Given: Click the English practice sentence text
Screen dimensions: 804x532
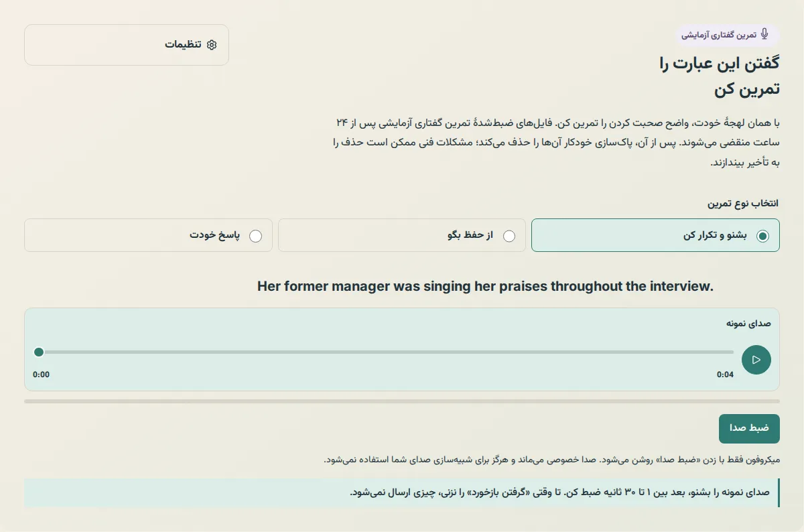Looking at the screenshot, I should click(x=486, y=287).
